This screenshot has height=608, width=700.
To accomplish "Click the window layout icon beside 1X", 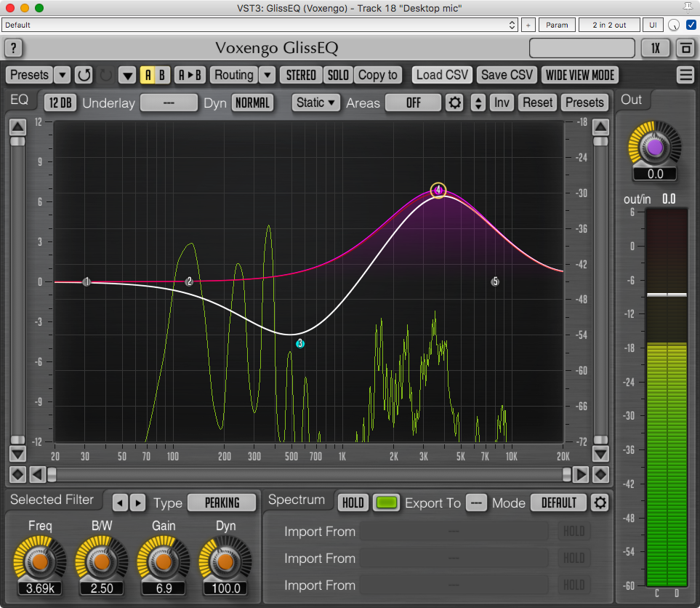I will pos(685,48).
